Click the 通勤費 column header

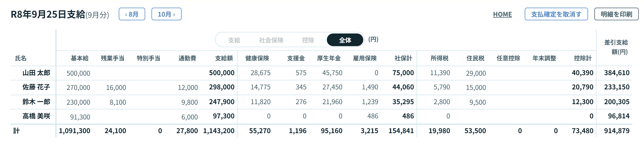(187, 58)
